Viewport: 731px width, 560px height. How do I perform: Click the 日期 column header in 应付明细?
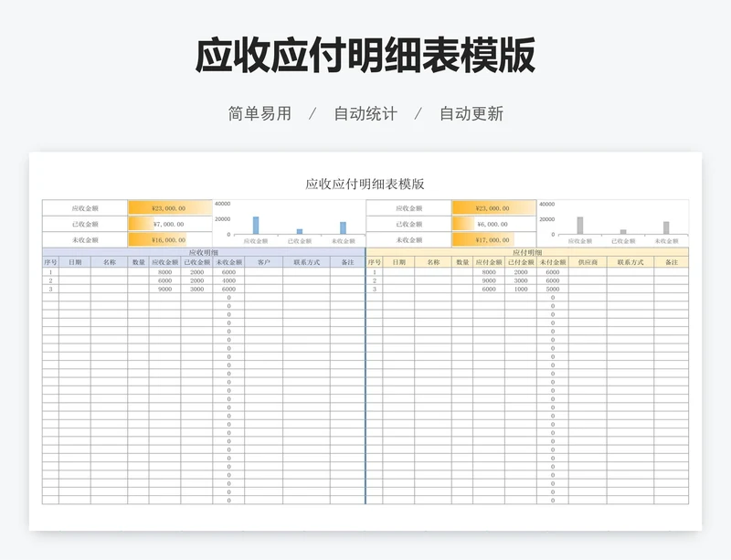[398, 262]
